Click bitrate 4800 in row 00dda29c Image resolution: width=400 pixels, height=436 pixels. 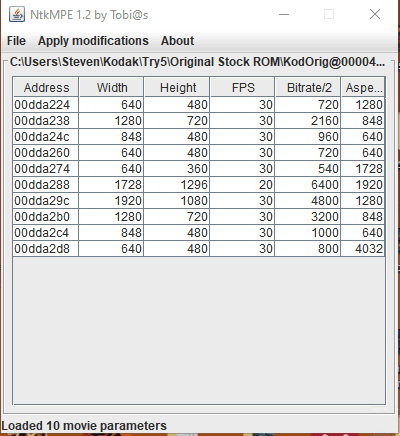click(308, 201)
